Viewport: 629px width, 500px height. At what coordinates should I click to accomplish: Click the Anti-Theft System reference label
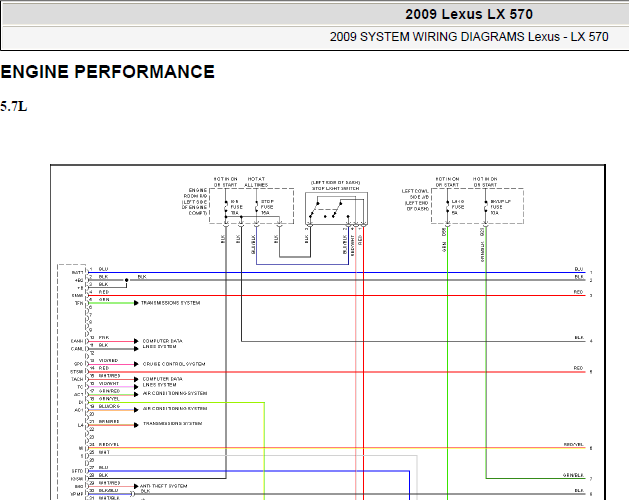point(164,486)
